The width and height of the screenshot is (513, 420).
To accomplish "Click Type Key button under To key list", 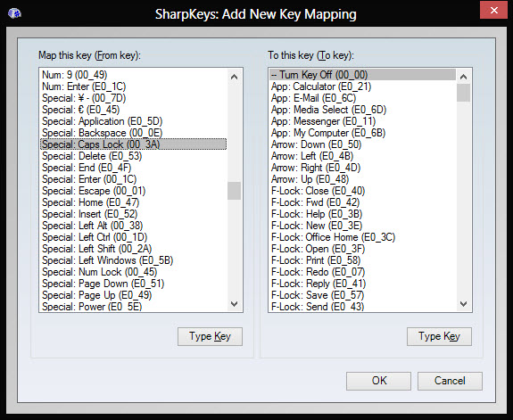I will coord(439,336).
